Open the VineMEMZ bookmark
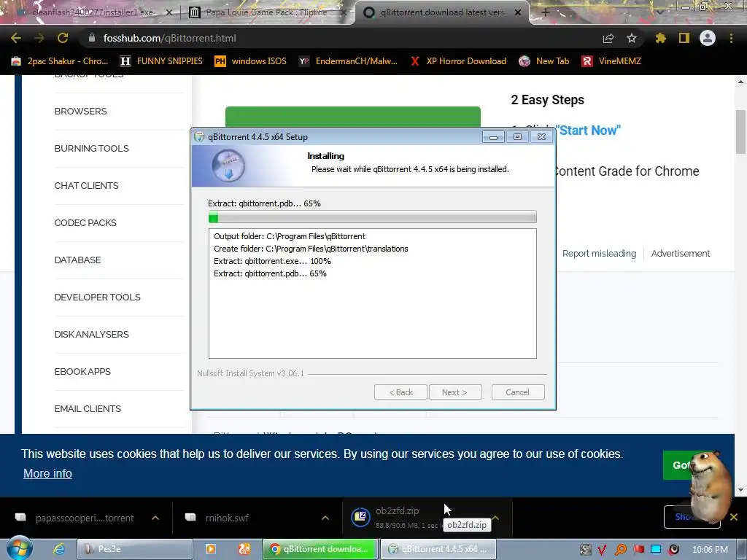Viewport: 747px width, 560px height. pos(612,61)
